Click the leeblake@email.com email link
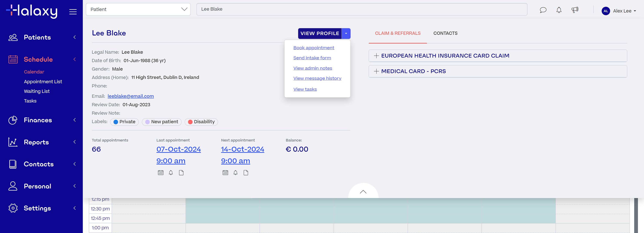 pyautogui.click(x=130, y=96)
